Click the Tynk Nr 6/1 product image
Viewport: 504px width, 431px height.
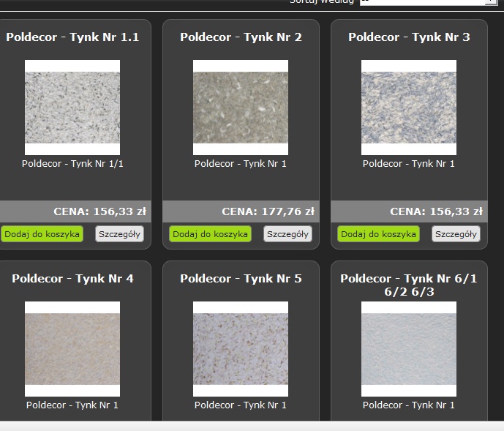409,349
